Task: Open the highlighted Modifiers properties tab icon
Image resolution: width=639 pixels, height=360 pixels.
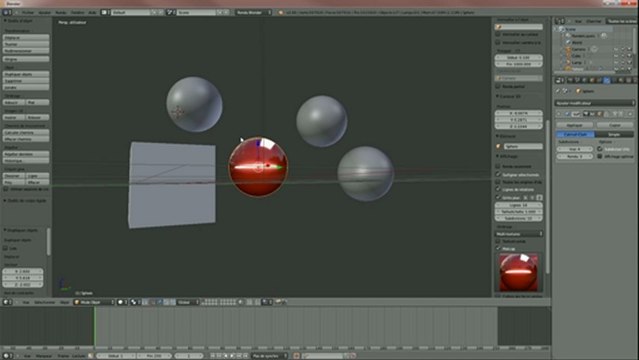Action: [x=607, y=80]
